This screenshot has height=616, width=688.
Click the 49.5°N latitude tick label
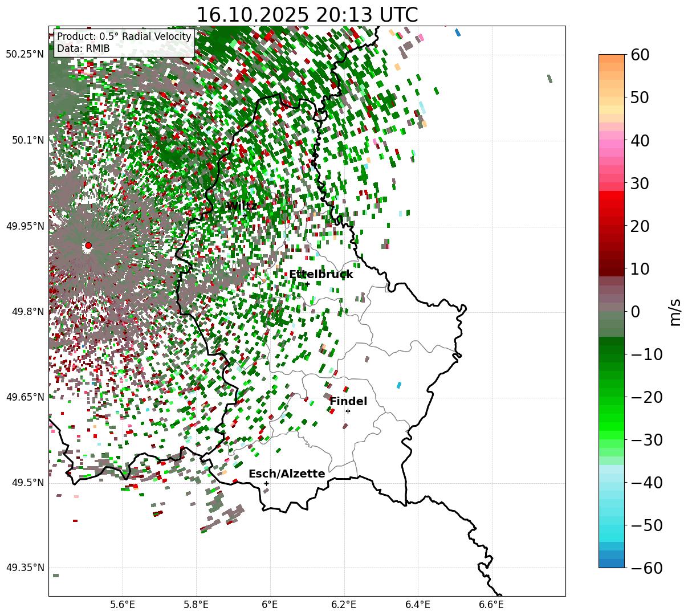click(27, 483)
